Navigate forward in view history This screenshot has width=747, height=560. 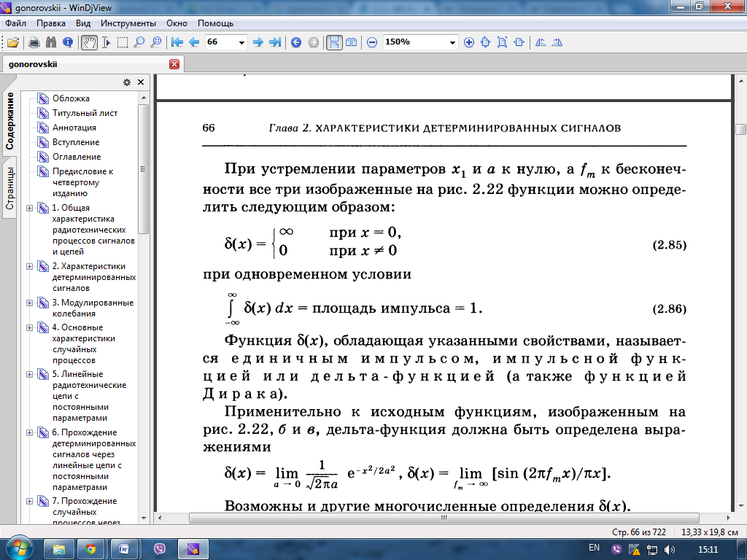coord(313,42)
